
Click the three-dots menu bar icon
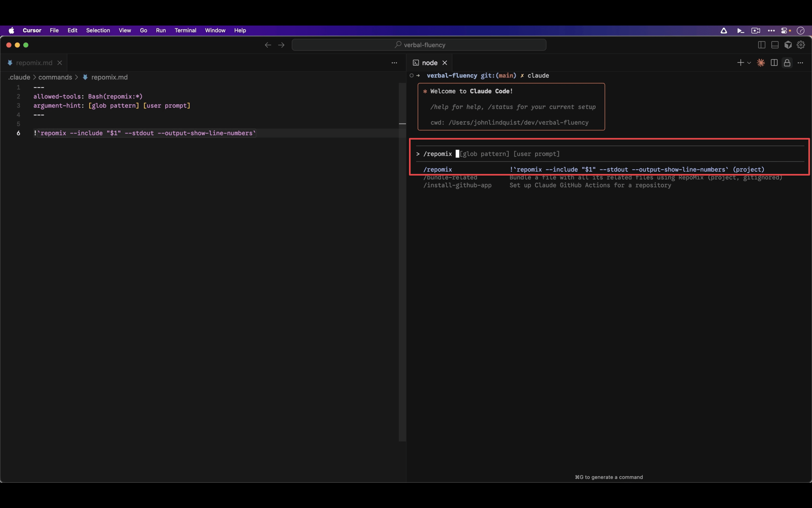click(x=771, y=31)
